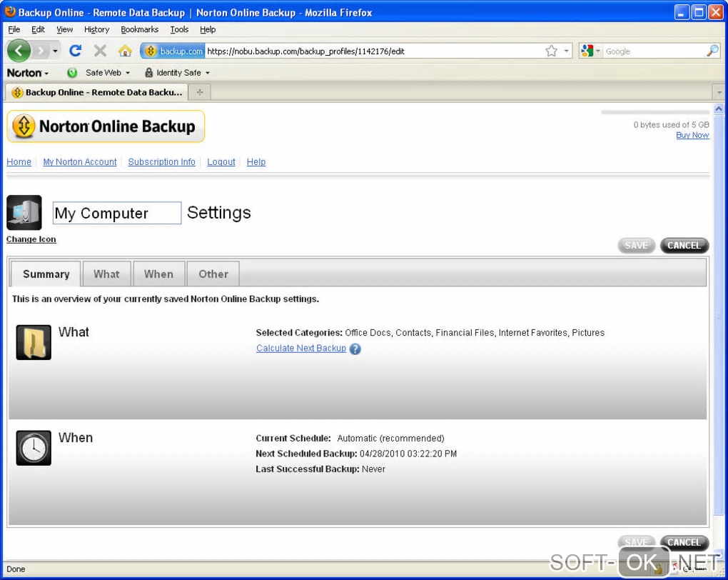This screenshot has width=728, height=580.
Task: Click 'Automatic (recommended)' schedule text
Action: (390, 439)
